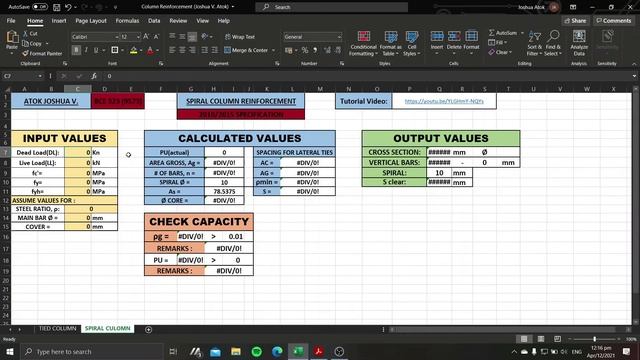Click the Comments button
The image size is (640, 360).
pos(613,20)
